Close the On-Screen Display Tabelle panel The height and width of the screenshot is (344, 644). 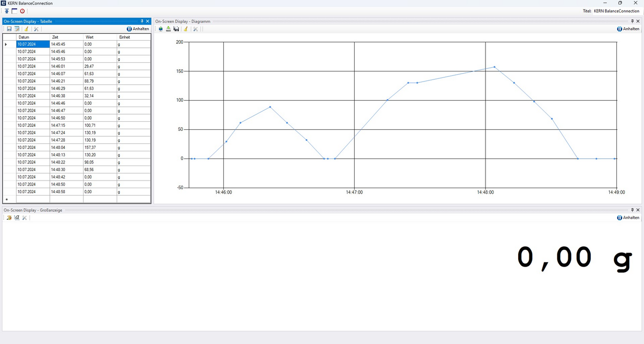147,21
